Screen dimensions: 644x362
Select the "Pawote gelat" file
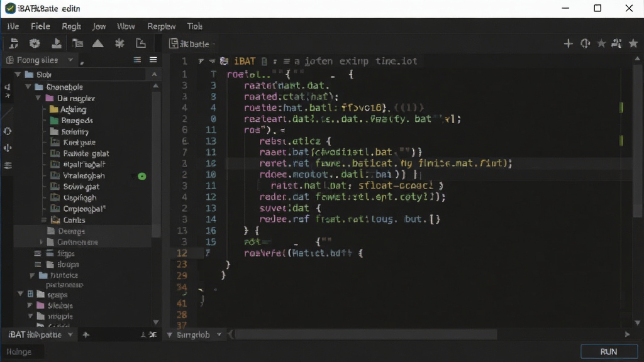[80, 153]
